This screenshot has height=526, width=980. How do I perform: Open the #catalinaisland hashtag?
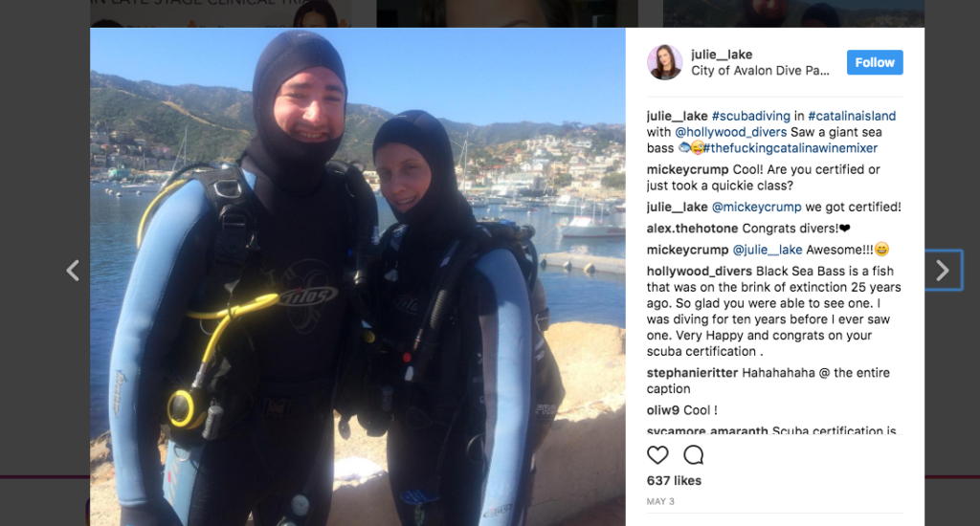(851, 116)
